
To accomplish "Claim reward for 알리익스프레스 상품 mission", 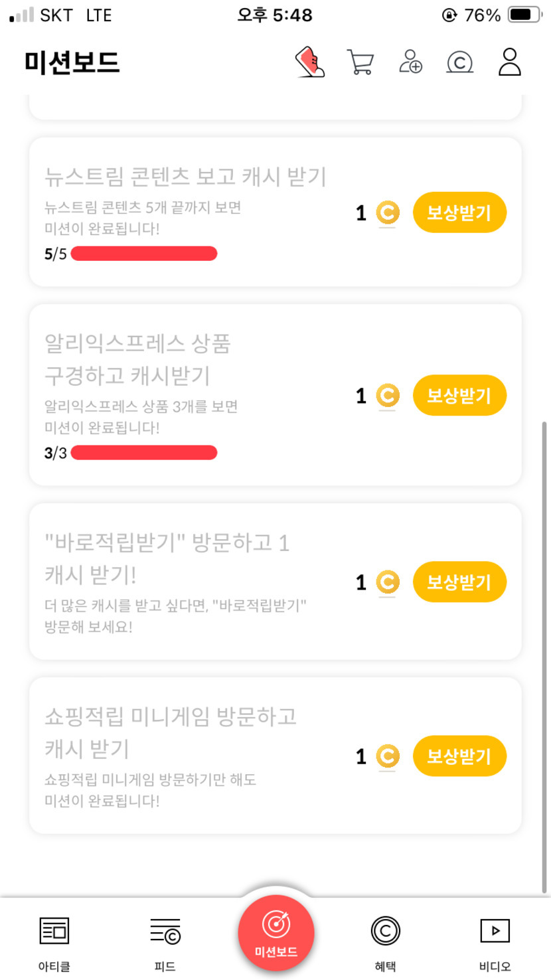I will point(459,396).
